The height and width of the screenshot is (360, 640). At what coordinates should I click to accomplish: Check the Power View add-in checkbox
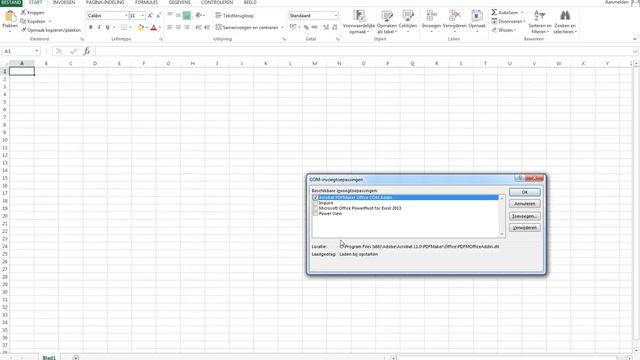(315, 213)
